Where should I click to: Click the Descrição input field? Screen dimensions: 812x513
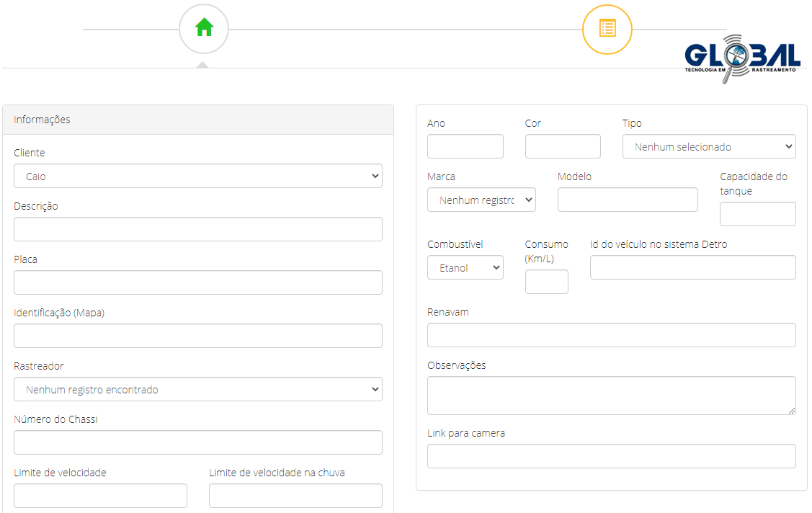click(x=197, y=229)
